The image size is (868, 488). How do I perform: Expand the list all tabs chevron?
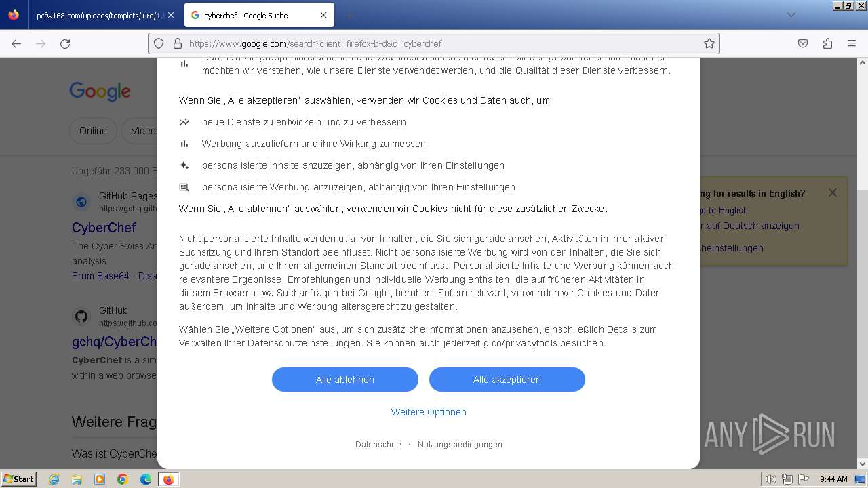791,15
